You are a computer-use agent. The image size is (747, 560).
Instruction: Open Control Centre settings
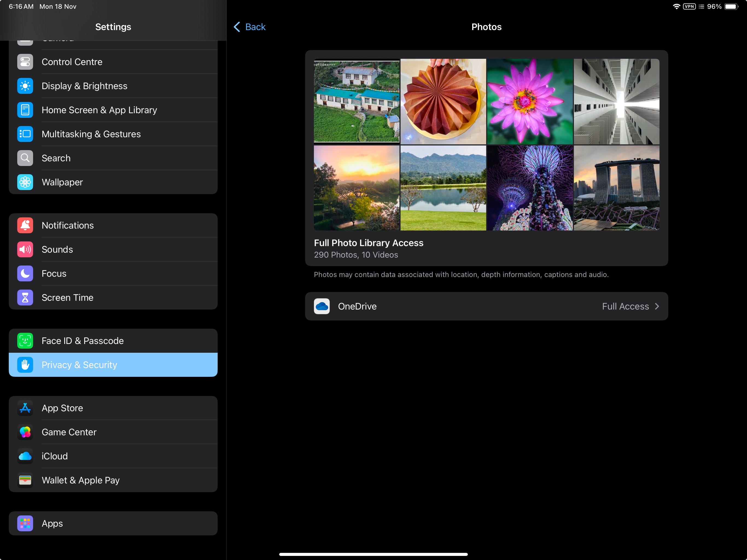click(113, 62)
